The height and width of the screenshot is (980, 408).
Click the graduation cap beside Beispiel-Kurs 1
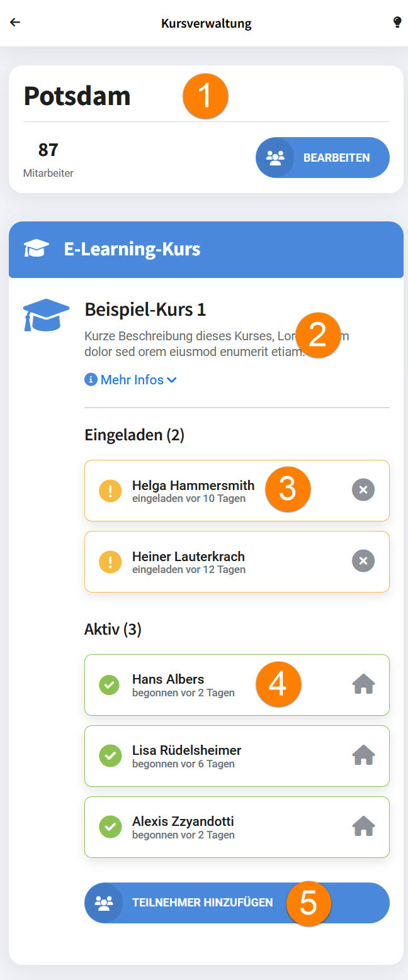pyautogui.click(x=46, y=315)
